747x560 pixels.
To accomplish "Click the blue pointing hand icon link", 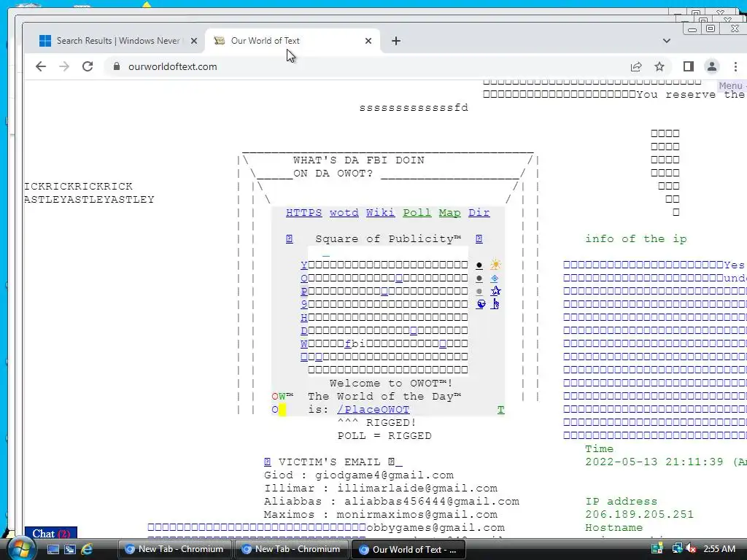I will (x=495, y=304).
